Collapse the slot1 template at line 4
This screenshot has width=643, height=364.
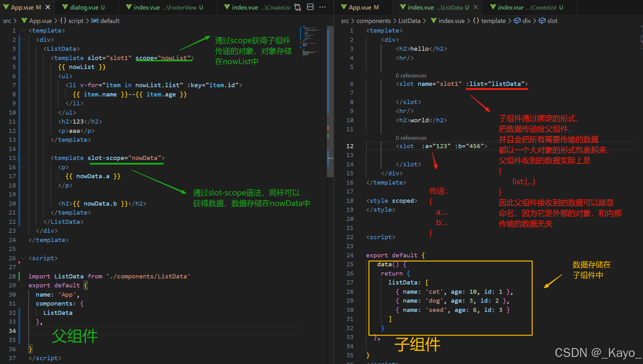point(23,58)
